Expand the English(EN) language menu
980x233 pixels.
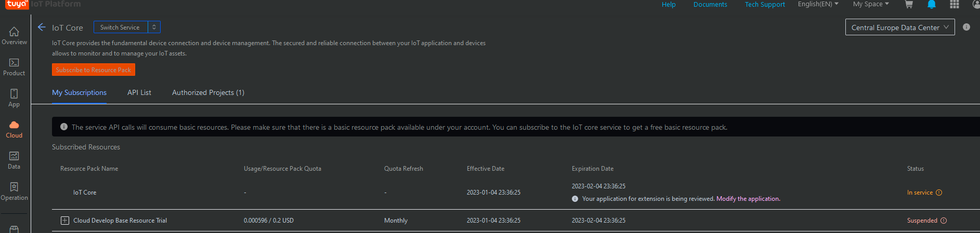coord(818,4)
